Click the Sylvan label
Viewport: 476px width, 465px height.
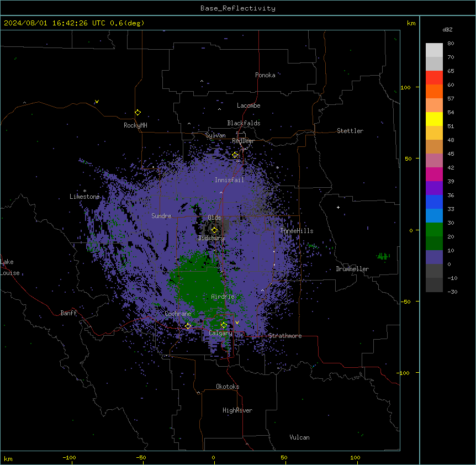tap(215, 135)
